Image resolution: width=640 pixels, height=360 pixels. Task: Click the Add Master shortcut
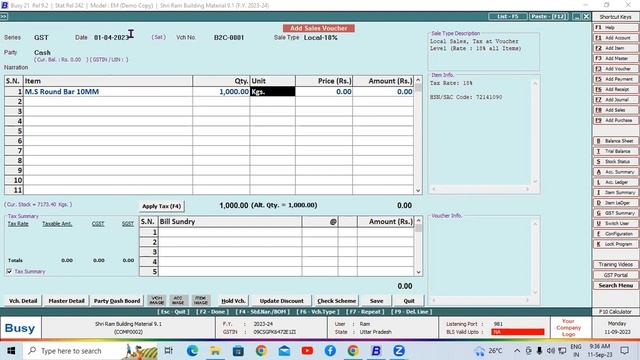616,58
